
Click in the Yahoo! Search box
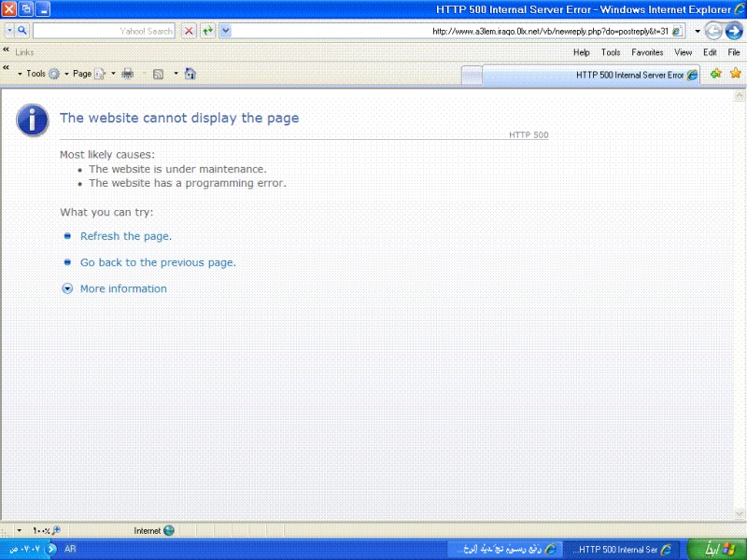[103, 31]
